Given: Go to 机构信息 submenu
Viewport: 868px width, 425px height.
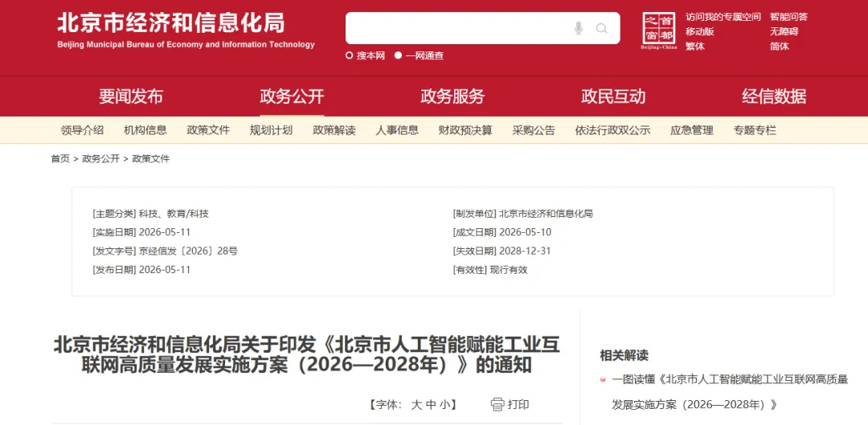Looking at the screenshot, I should tap(145, 131).
